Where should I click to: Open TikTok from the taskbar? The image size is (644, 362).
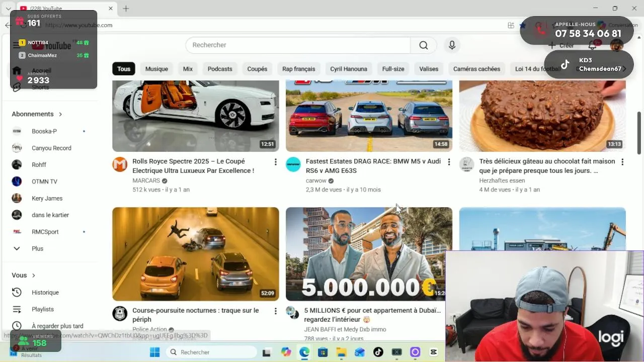click(x=378, y=352)
